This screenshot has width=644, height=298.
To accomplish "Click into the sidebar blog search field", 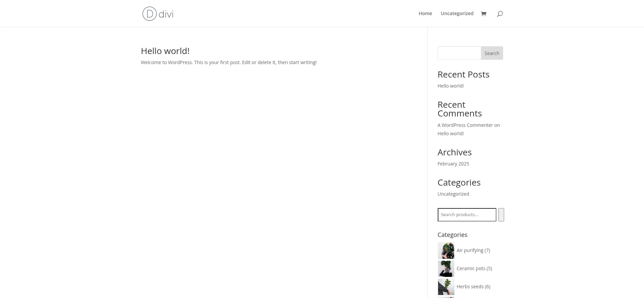I will coord(459,53).
